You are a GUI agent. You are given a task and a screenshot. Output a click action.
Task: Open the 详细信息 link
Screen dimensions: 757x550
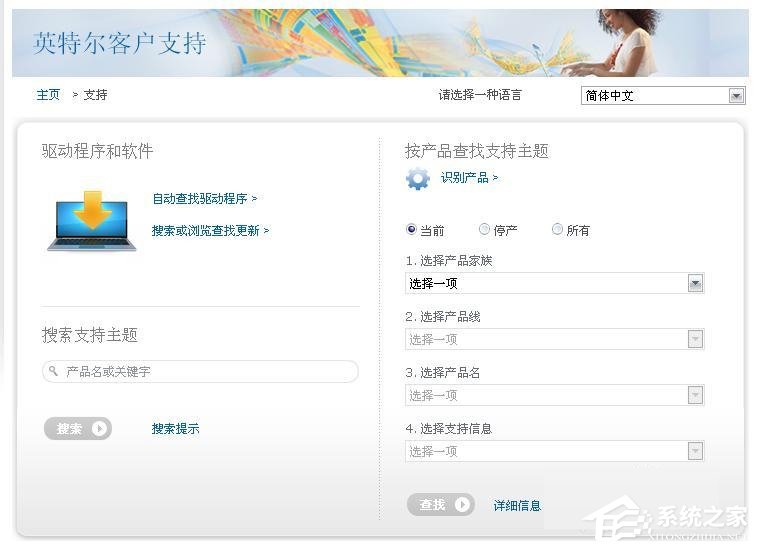pyautogui.click(x=517, y=506)
